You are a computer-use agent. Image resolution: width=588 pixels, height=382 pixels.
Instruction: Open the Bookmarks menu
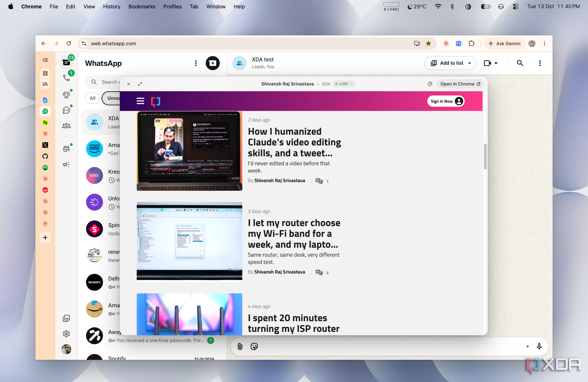[x=142, y=7]
